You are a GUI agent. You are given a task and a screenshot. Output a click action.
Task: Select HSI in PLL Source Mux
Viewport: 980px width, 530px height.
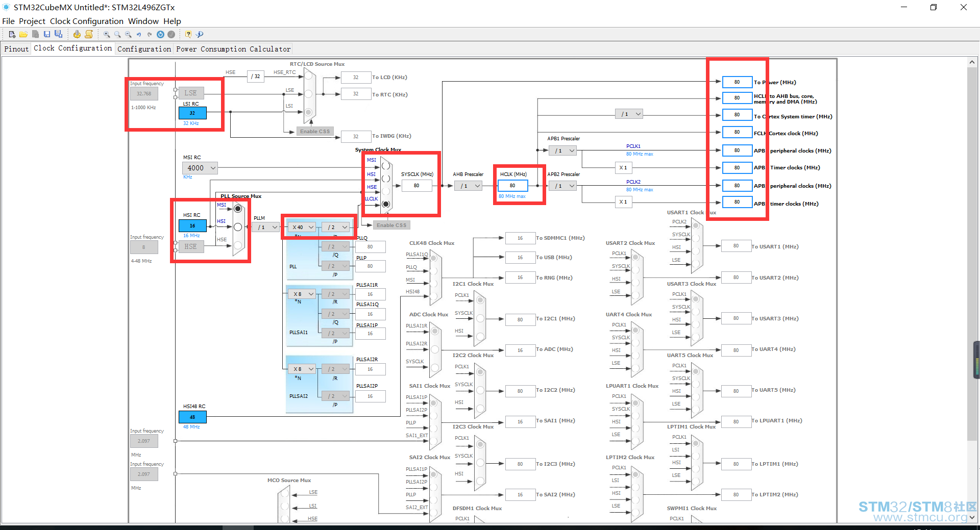pos(238,227)
